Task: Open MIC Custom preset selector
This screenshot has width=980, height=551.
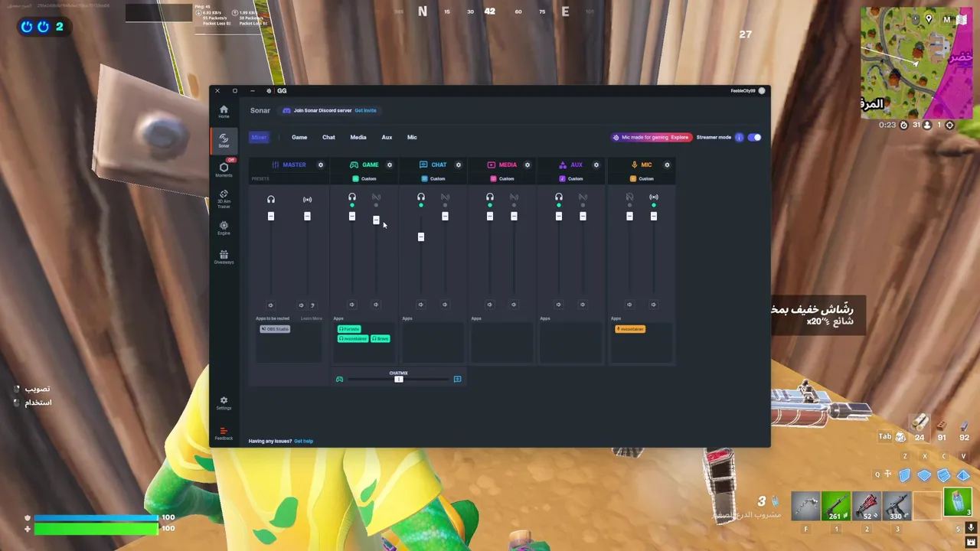Action: click(x=642, y=179)
